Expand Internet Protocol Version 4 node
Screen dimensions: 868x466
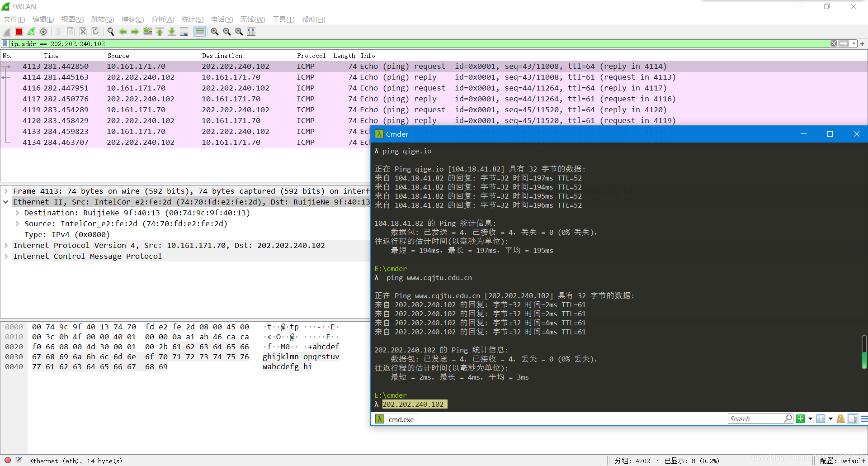tap(6, 246)
